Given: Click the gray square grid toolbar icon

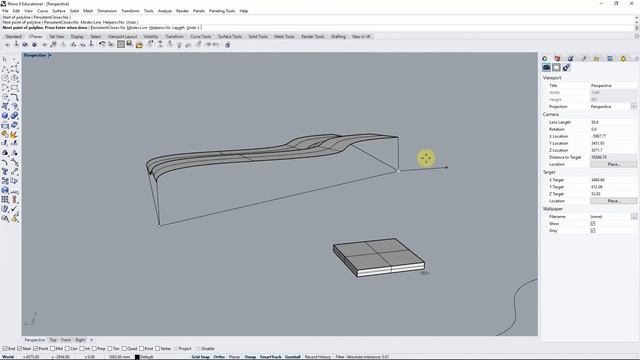Looking at the screenshot, I should (121, 44).
